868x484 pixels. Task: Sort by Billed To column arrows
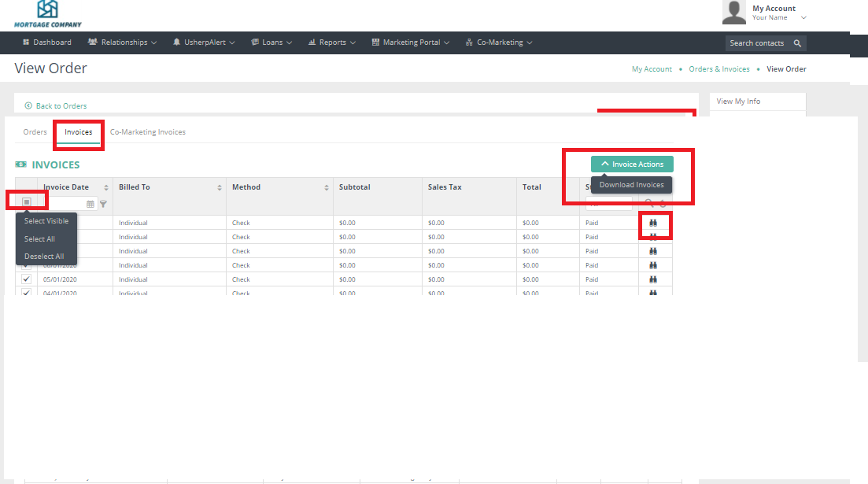click(x=220, y=187)
